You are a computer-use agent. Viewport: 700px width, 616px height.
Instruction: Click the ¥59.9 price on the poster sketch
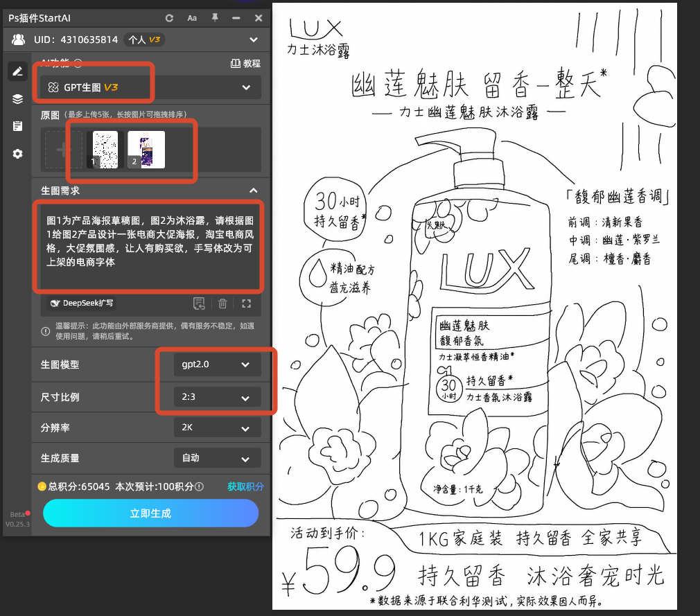coord(340,572)
